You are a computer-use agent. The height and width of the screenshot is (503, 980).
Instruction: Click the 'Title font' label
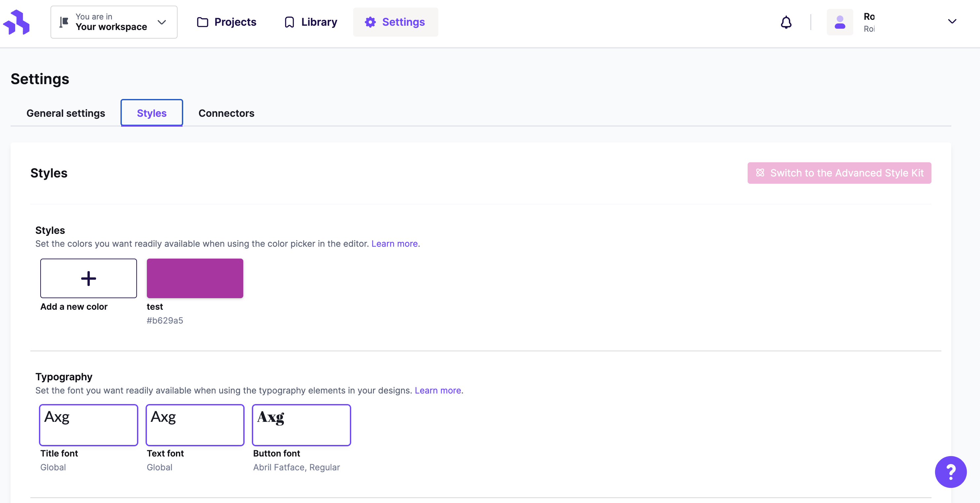click(x=59, y=454)
